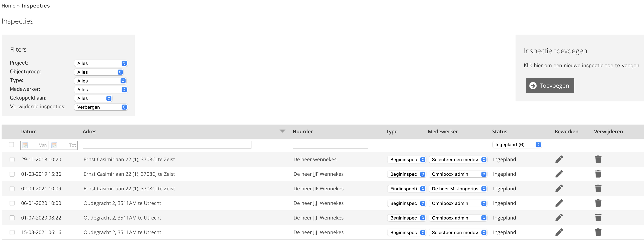Click pencil icon for 02-09-2021 10:09 inspection
This screenshot has height=252, width=644.
pos(559,188)
